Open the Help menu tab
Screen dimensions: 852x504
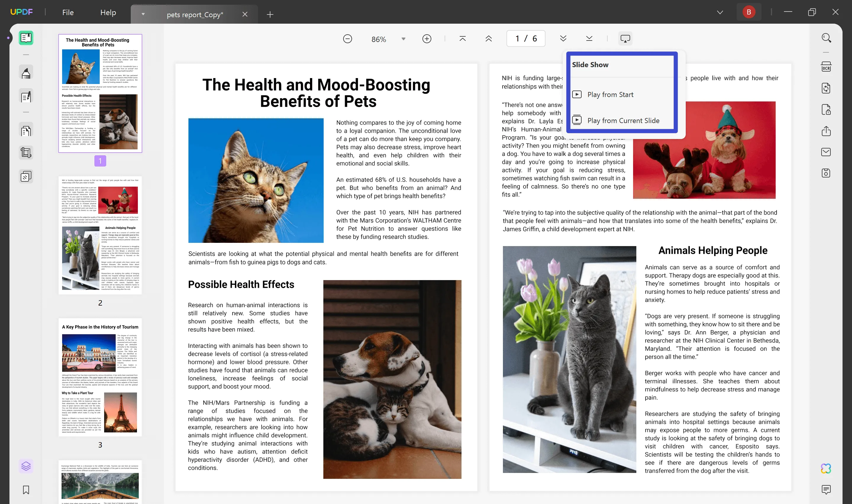108,12
